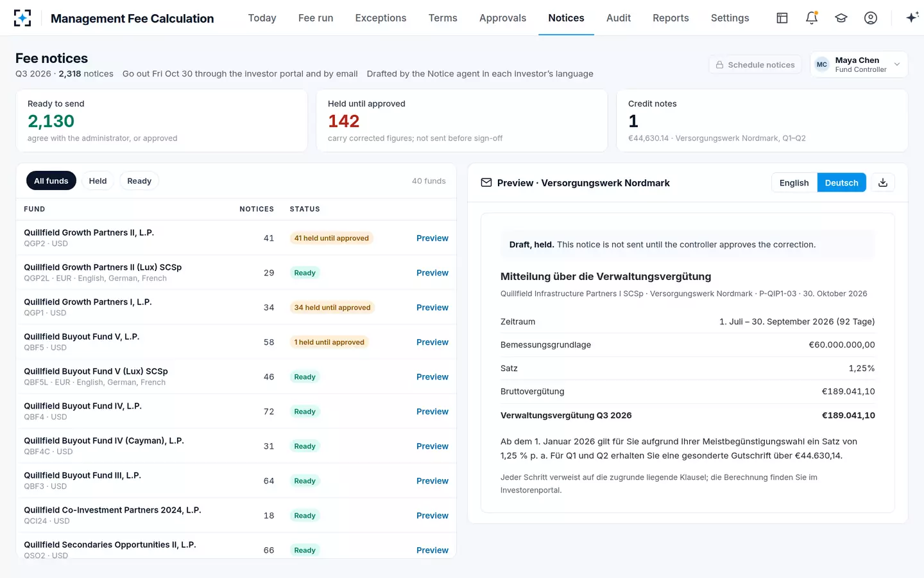Switch preview language to Deutsch
The image size is (924, 578).
841,183
